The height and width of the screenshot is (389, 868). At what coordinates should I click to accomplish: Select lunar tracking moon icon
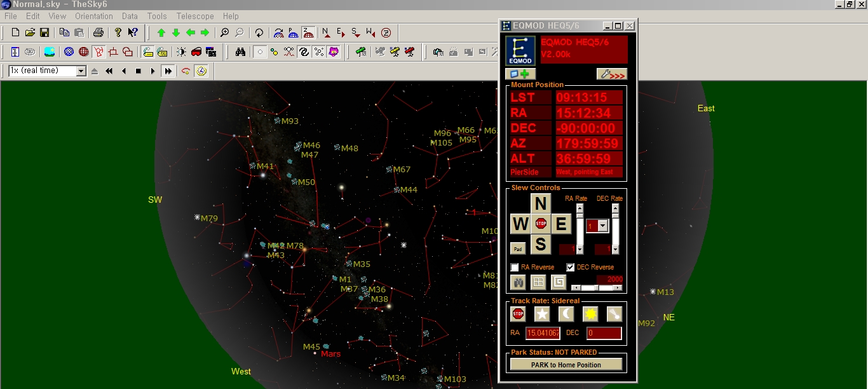point(566,314)
